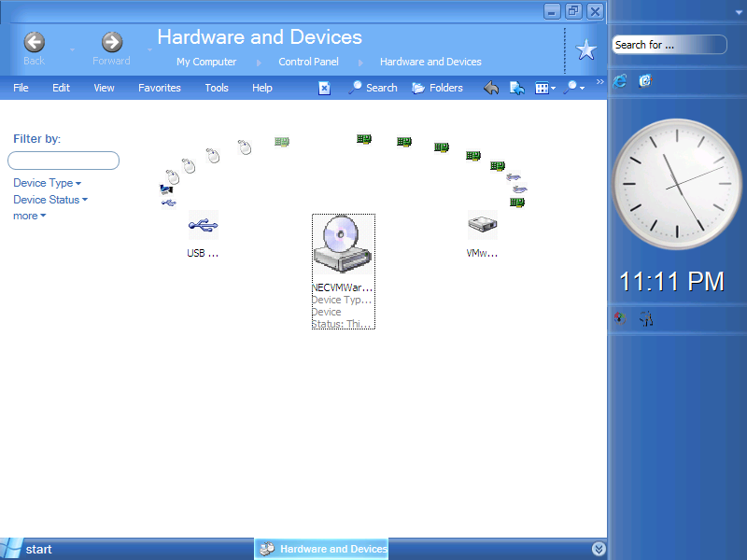Click the Search toolbar button
The height and width of the screenshot is (560, 747).
coord(373,88)
